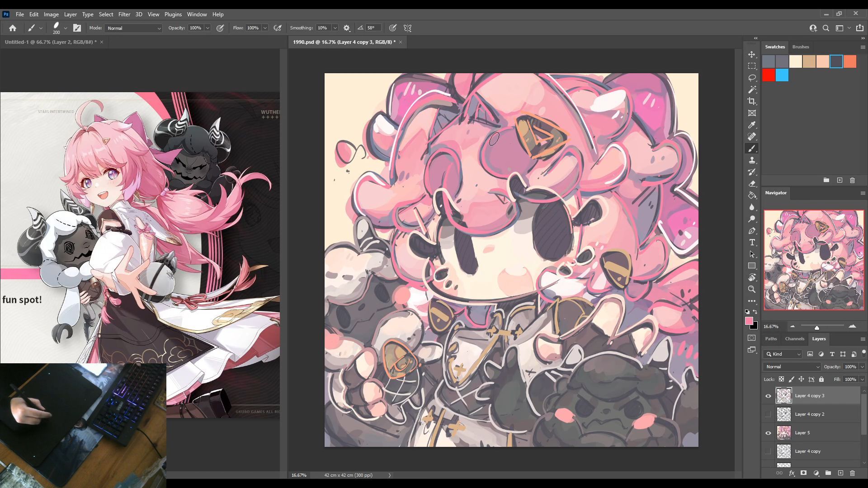Open the layer Opacity dropdown arrow
The image size is (868, 488).
click(862, 367)
